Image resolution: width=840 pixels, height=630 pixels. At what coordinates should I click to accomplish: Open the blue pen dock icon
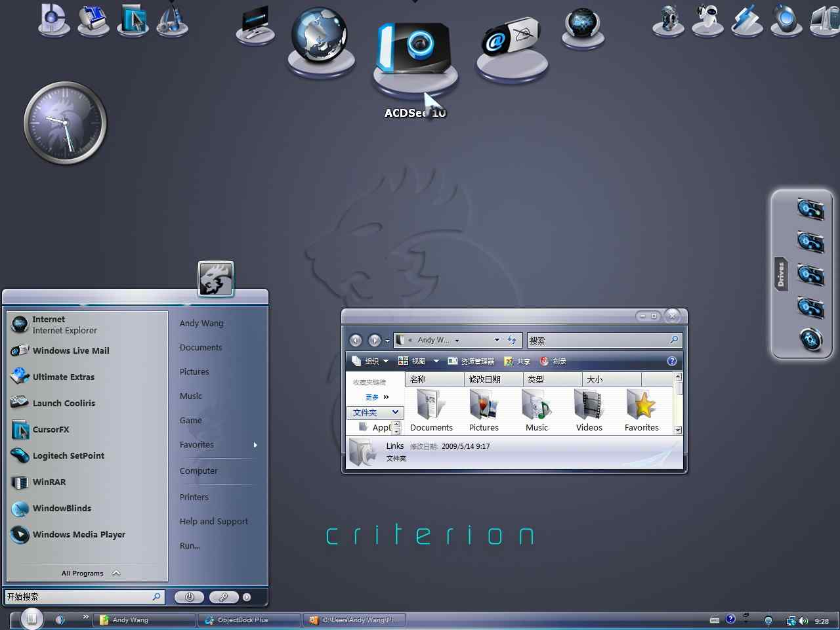[x=747, y=20]
